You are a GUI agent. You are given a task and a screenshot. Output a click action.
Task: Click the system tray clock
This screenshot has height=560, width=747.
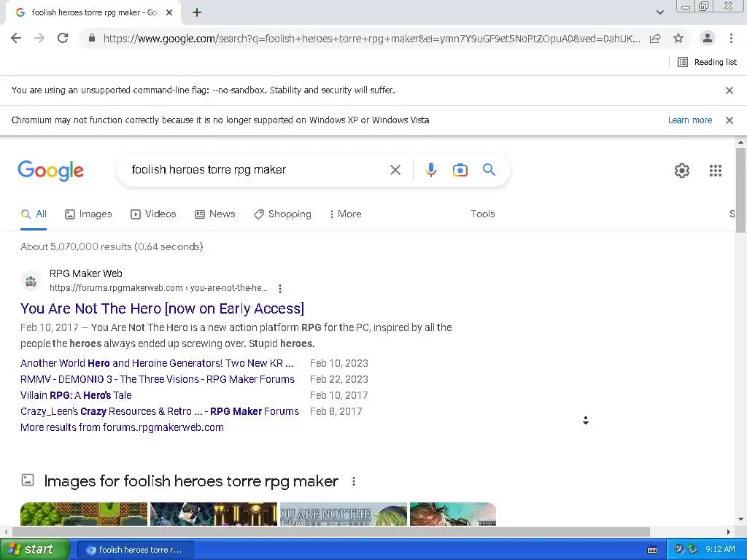(x=720, y=550)
